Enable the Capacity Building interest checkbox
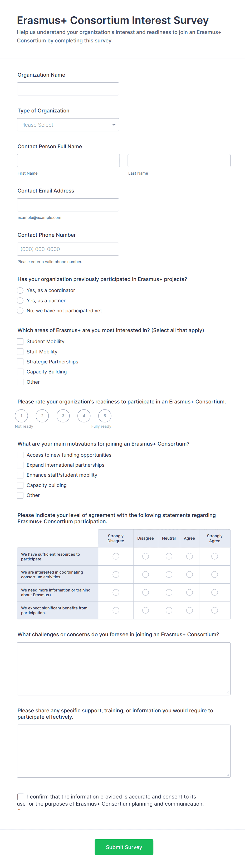245x868 pixels. point(20,372)
